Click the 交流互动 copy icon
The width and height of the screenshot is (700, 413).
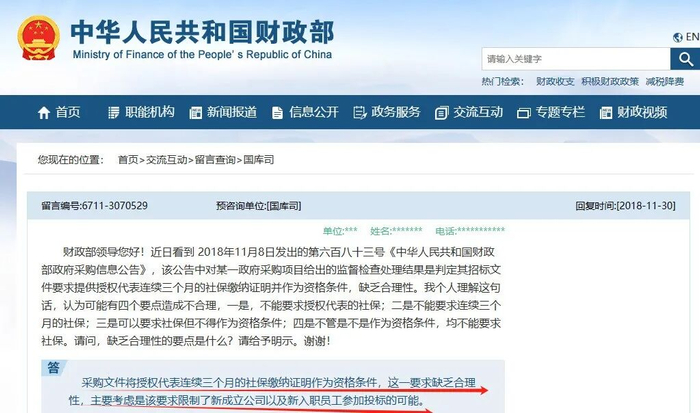click(441, 113)
